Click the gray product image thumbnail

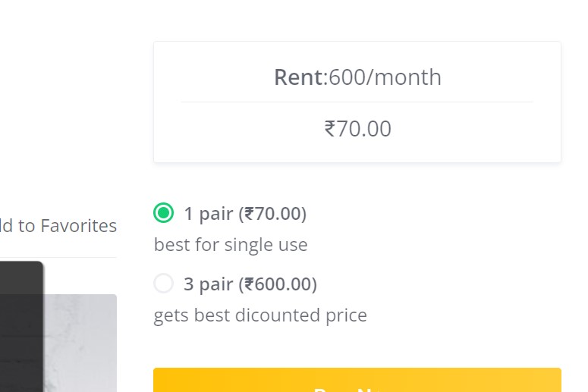[80, 343]
